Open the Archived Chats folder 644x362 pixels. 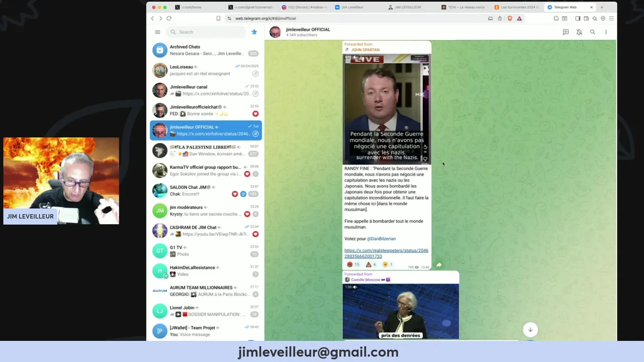coord(206,50)
